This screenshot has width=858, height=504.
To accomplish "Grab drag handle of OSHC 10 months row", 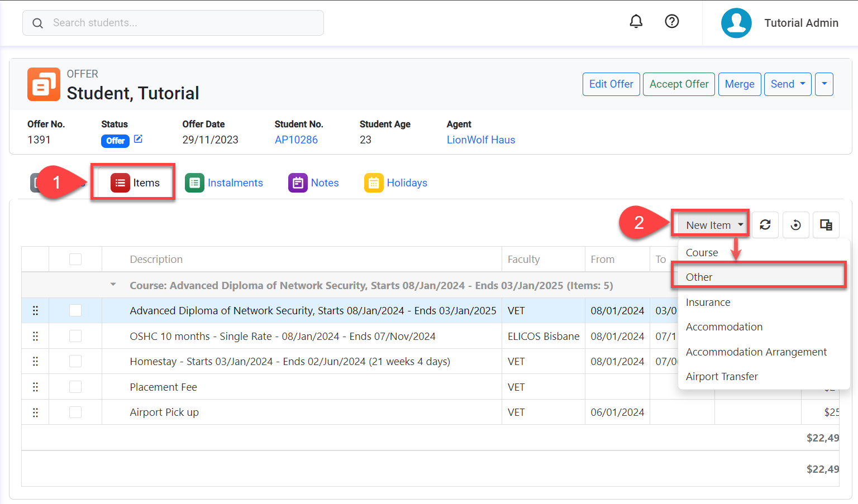I will pos(35,336).
